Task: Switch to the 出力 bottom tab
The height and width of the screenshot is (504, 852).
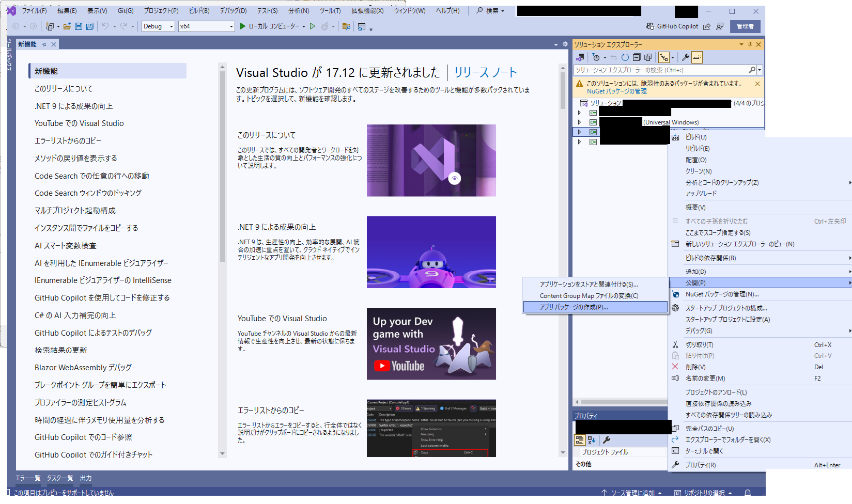Action: pyautogui.click(x=86, y=478)
